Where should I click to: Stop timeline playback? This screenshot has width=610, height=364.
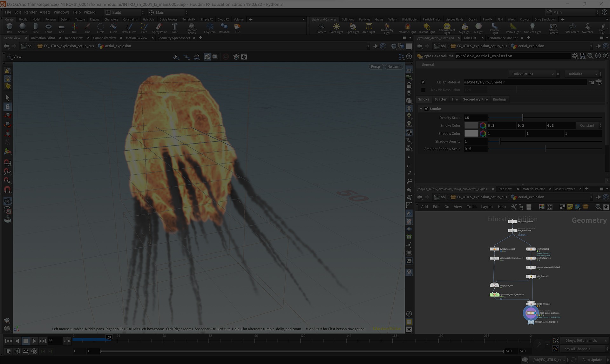pos(26,341)
